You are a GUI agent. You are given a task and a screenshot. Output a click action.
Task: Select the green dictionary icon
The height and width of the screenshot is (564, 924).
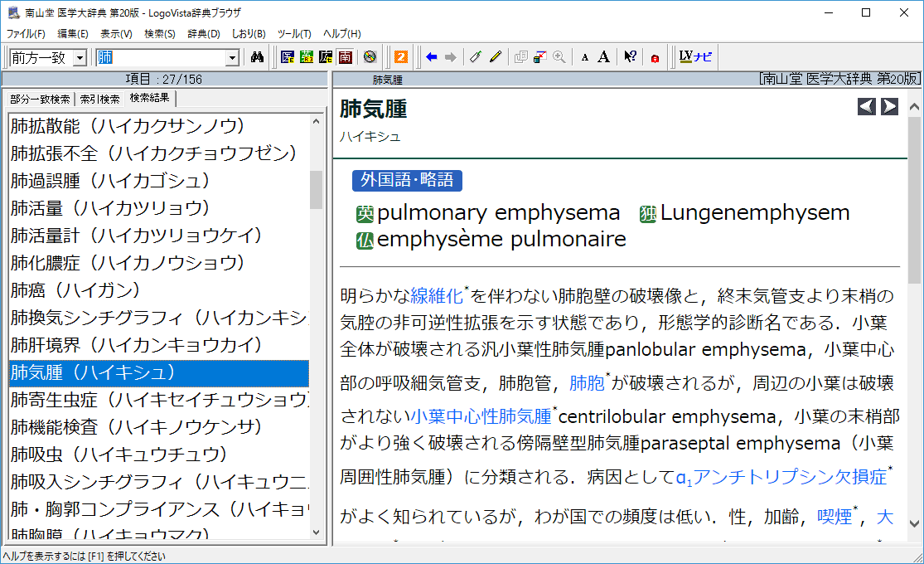point(307,57)
